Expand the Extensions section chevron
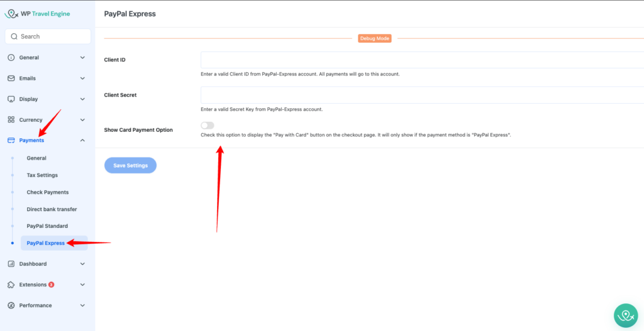 [x=82, y=285]
